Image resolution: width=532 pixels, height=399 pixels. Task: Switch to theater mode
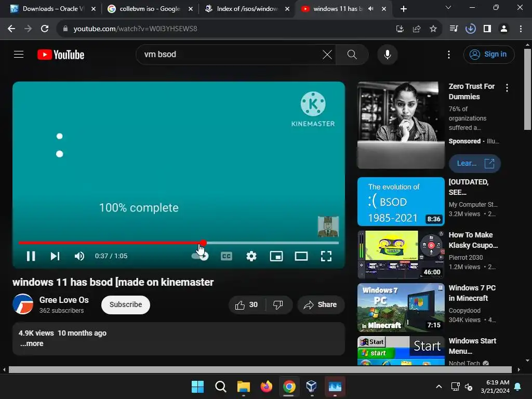[x=301, y=256]
